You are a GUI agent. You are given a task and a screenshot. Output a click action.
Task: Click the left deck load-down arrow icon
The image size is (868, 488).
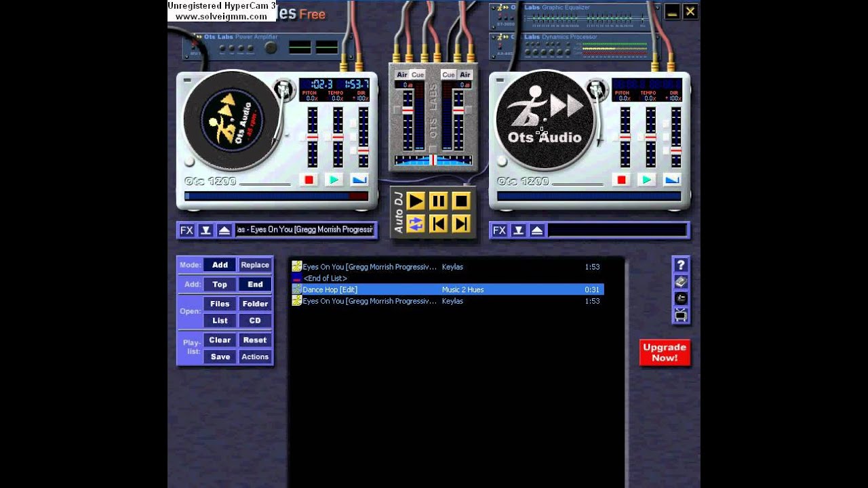(x=205, y=230)
